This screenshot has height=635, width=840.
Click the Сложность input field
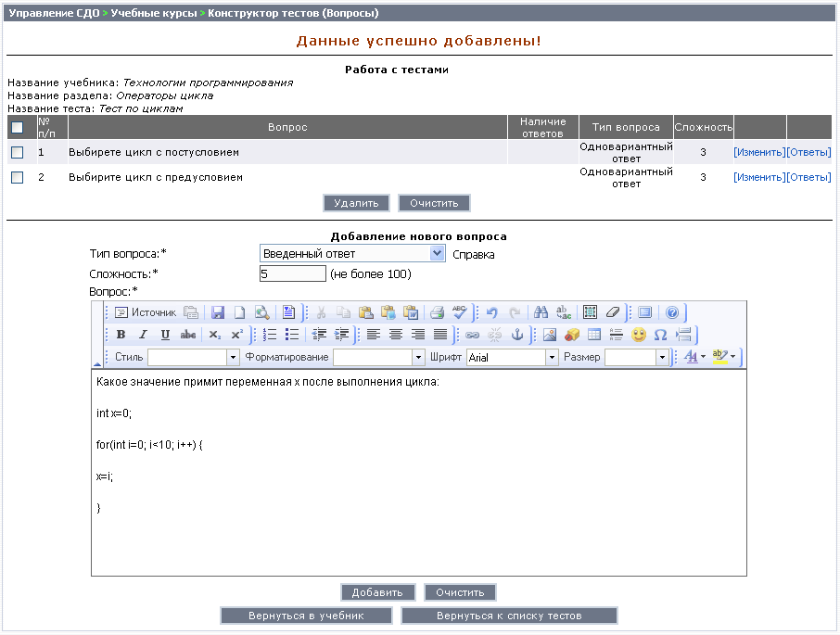(293, 273)
